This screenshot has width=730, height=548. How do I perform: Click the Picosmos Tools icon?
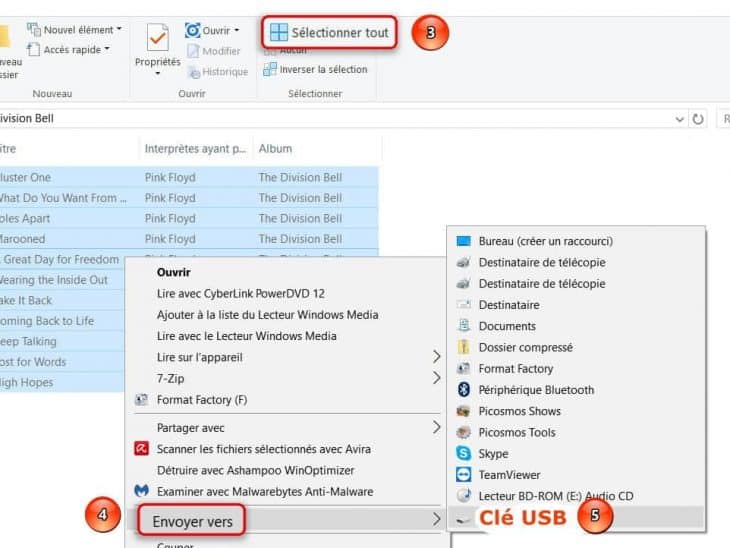tap(464, 432)
